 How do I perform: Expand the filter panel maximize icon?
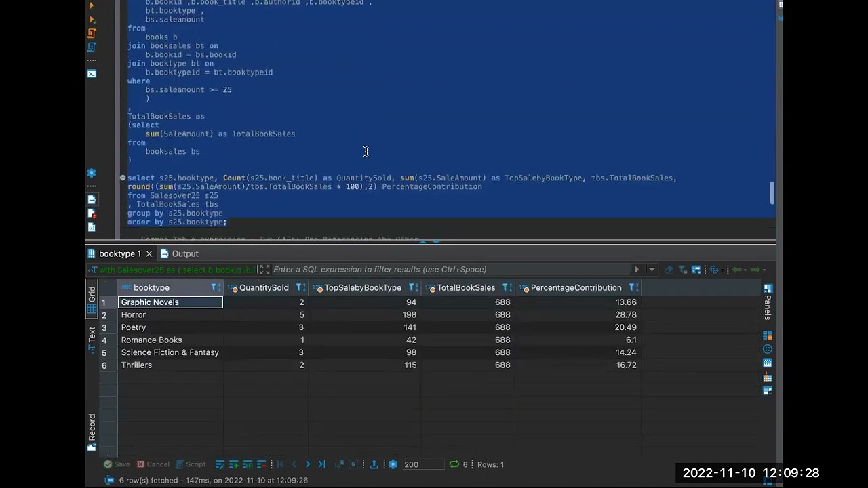264,270
